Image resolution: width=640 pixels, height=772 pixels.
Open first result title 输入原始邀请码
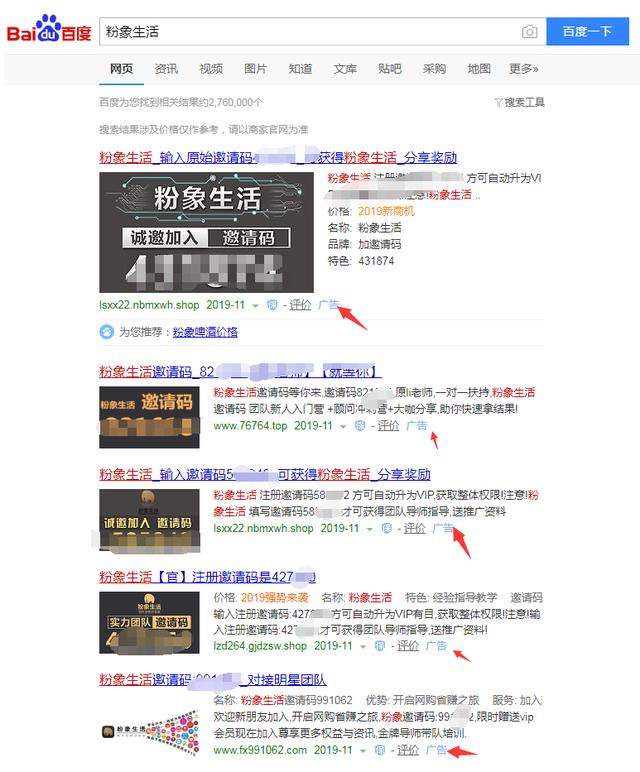(278, 158)
